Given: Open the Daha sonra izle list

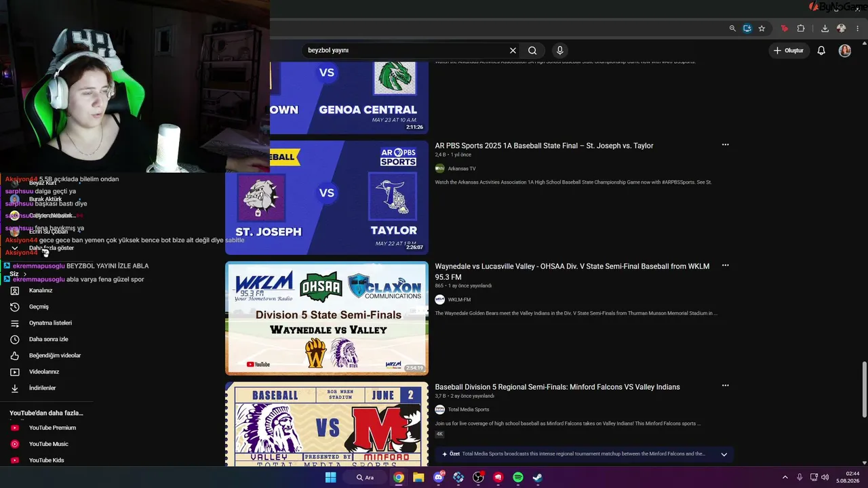Looking at the screenshot, I should tap(48, 340).
